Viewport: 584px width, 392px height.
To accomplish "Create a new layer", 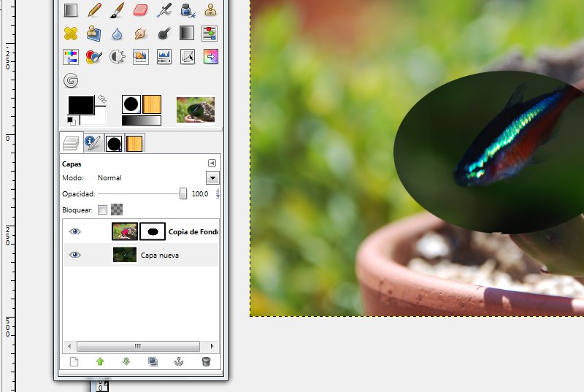I will 74,361.
